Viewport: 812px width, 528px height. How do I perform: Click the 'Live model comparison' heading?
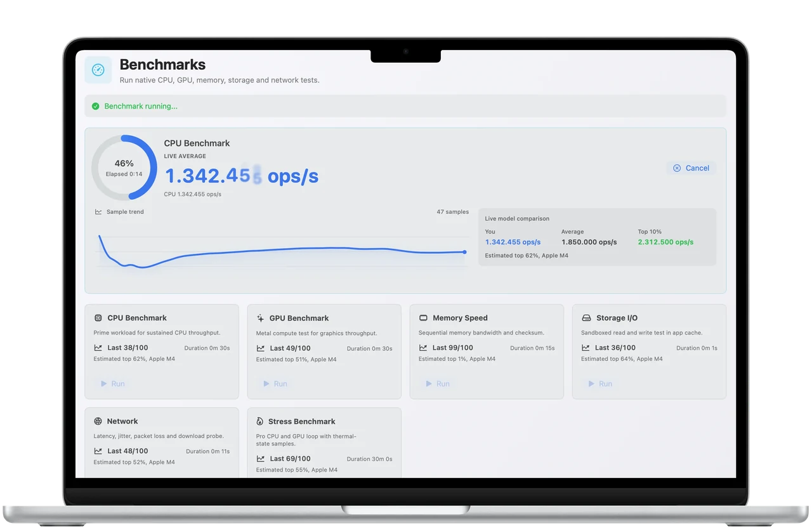pyautogui.click(x=517, y=219)
